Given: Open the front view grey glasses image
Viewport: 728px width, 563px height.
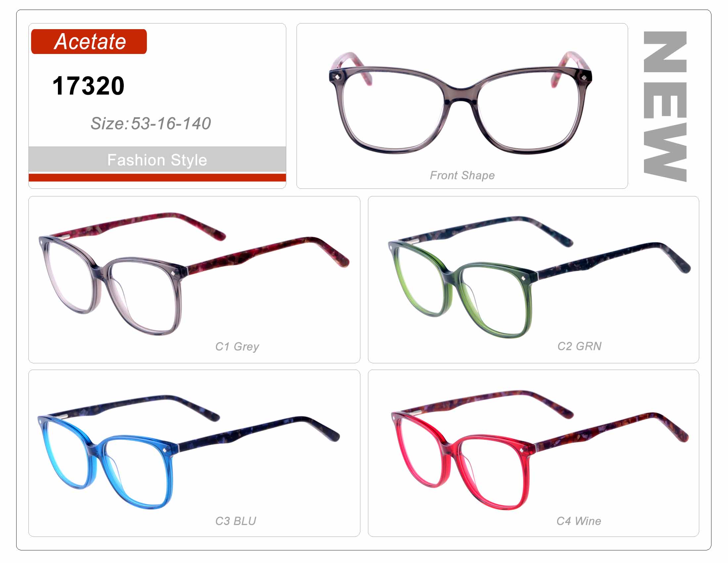Looking at the screenshot, I should pos(460,103).
